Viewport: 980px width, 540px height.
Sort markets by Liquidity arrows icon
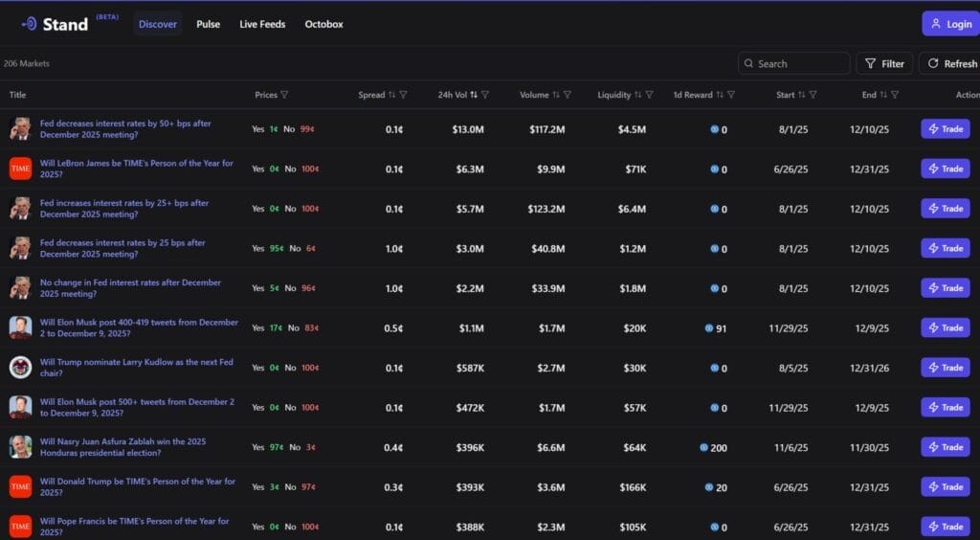(x=638, y=95)
